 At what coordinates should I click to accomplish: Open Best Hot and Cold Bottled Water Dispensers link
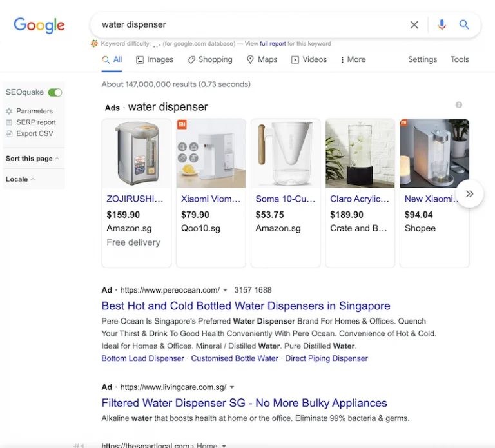coord(246,306)
